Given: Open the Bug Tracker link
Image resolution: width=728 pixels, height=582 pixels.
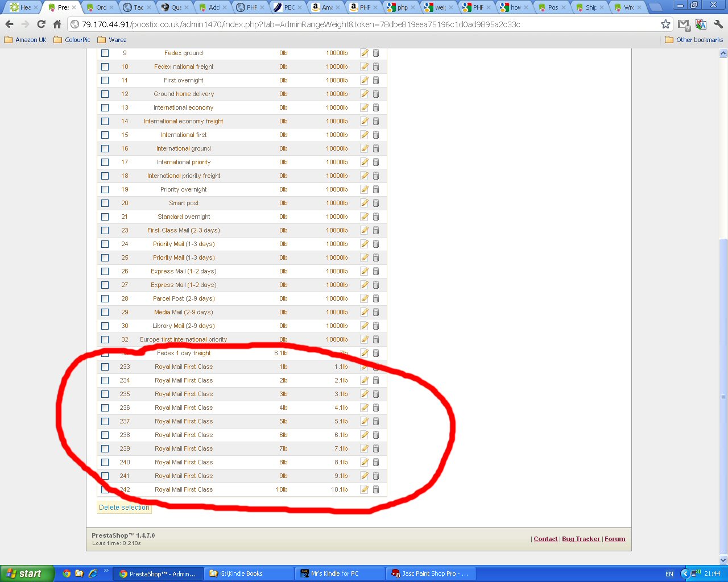Looking at the screenshot, I should pyautogui.click(x=581, y=539).
